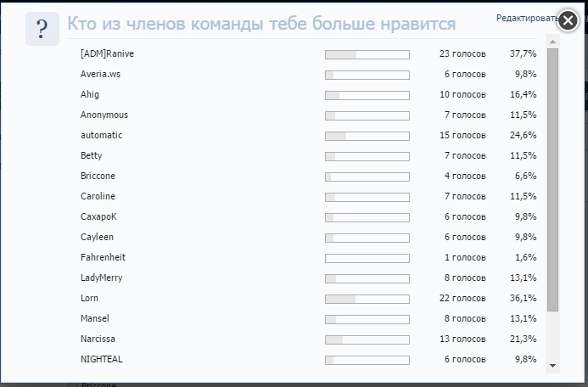Screen dimensions: 588x387
Task: Open the Редактировать link
Action: pos(523,18)
